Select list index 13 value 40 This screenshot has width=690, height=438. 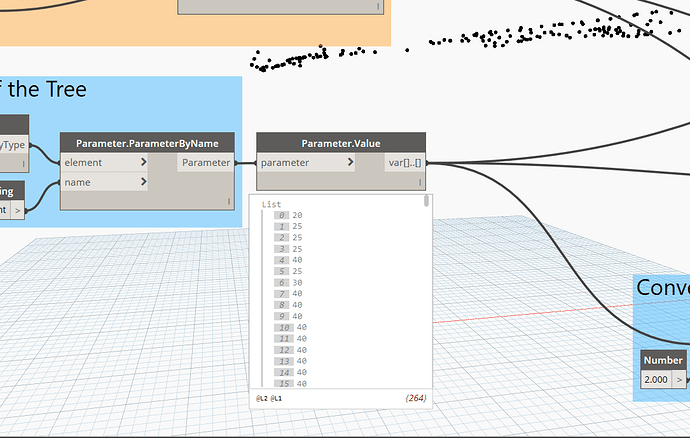290,361
